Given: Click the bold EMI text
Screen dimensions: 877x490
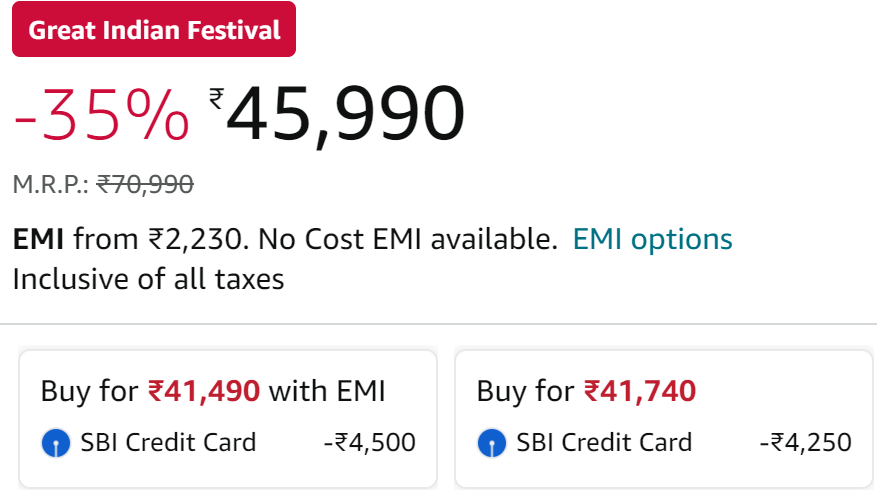Looking at the screenshot, I should (x=38, y=239).
